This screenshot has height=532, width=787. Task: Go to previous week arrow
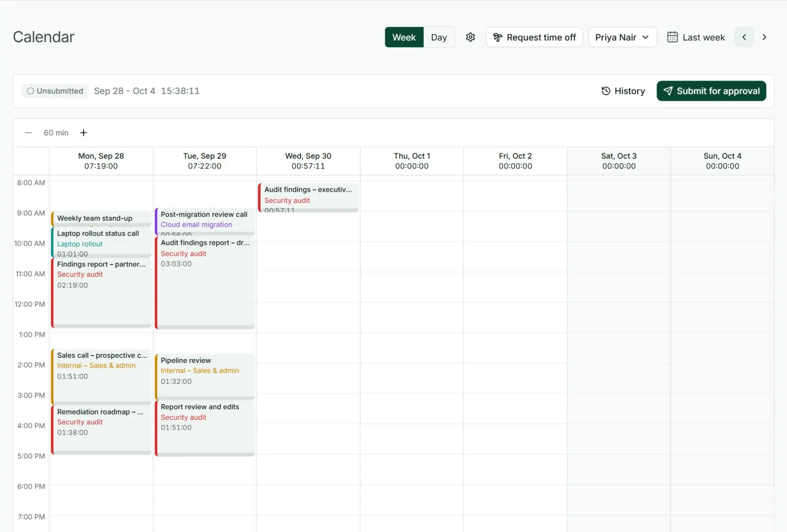click(744, 37)
